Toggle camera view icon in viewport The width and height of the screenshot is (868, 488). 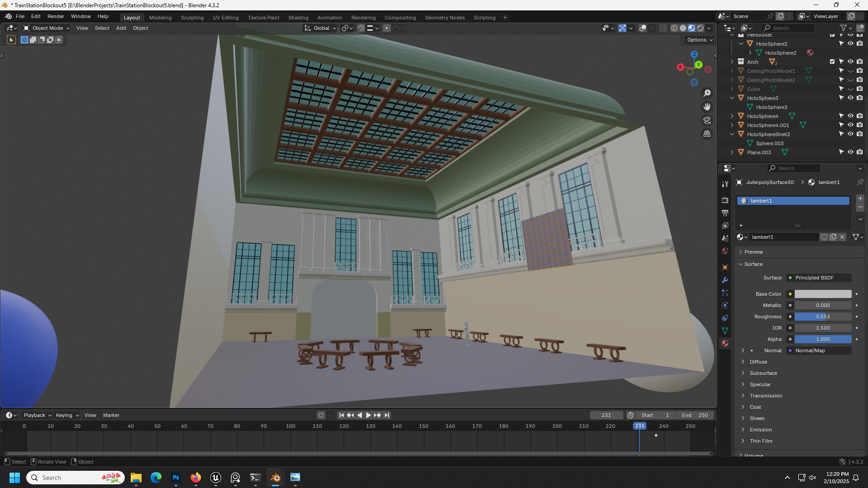click(707, 120)
